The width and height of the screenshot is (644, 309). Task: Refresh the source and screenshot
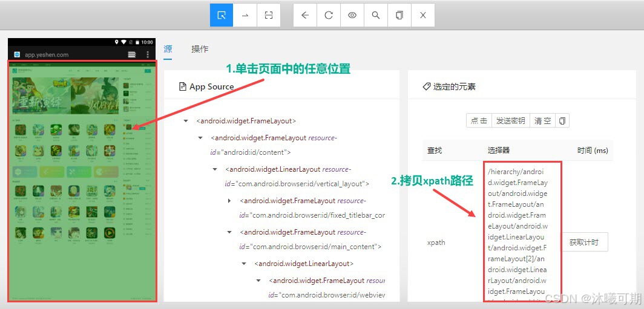pos(329,15)
